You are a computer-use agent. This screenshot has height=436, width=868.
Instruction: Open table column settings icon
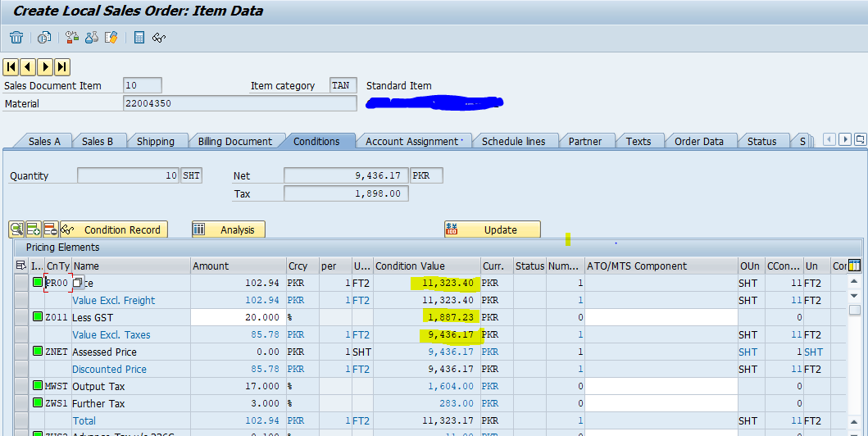(x=854, y=266)
